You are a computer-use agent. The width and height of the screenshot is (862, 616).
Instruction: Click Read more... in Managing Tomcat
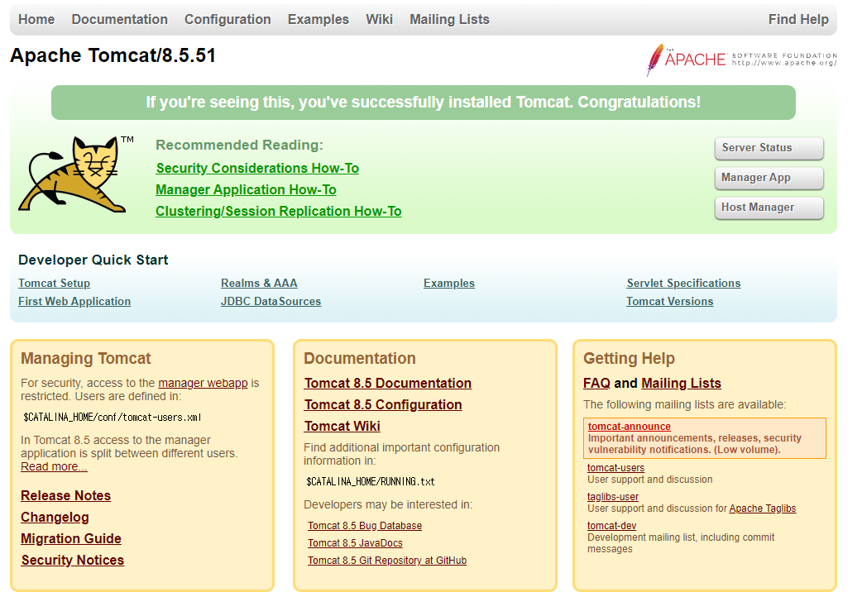tap(54, 466)
